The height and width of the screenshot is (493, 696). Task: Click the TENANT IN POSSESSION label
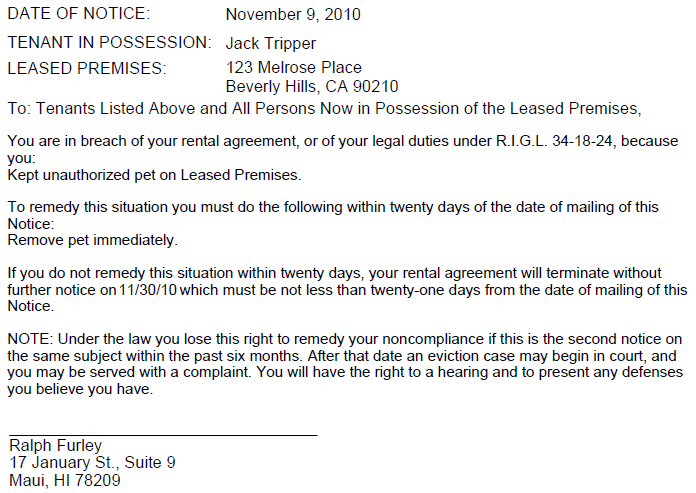pos(109,43)
